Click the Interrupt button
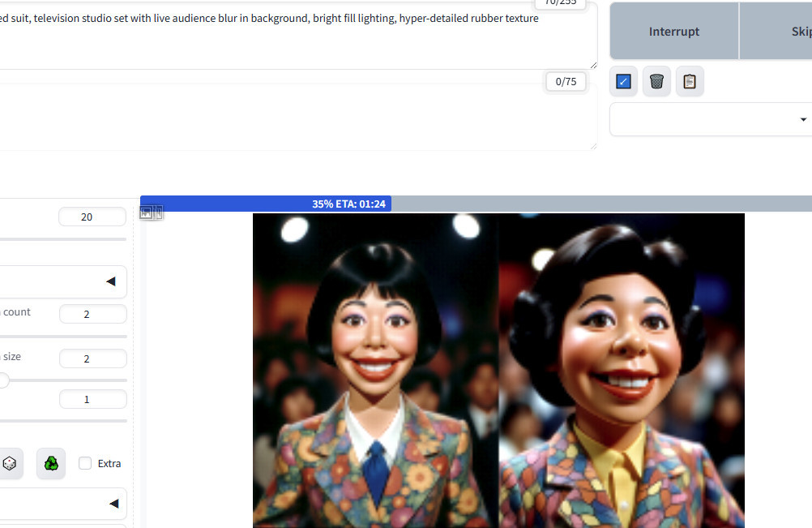 coord(673,31)
